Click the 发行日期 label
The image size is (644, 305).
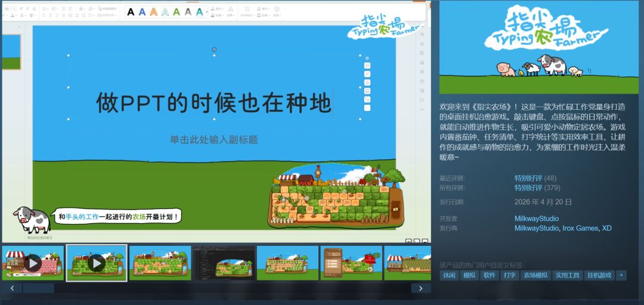[452, 202]
